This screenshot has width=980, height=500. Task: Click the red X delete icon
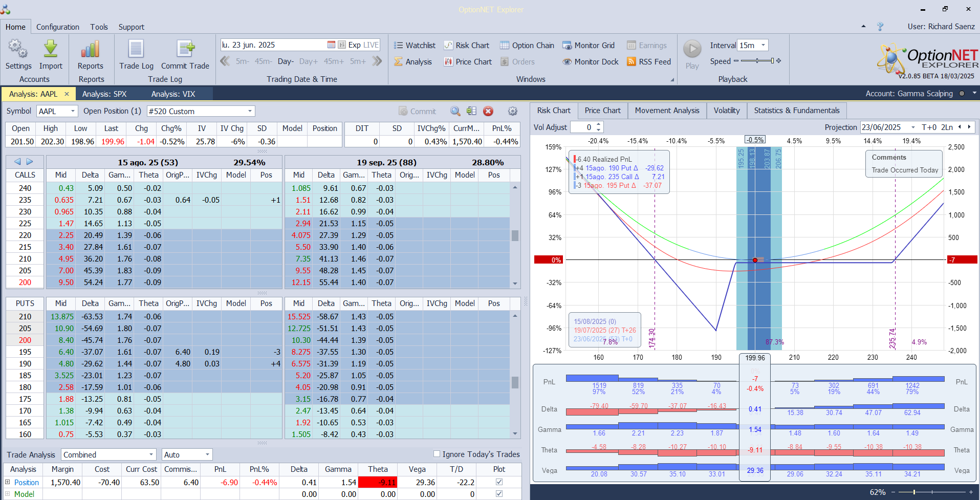tap(488, 111)
